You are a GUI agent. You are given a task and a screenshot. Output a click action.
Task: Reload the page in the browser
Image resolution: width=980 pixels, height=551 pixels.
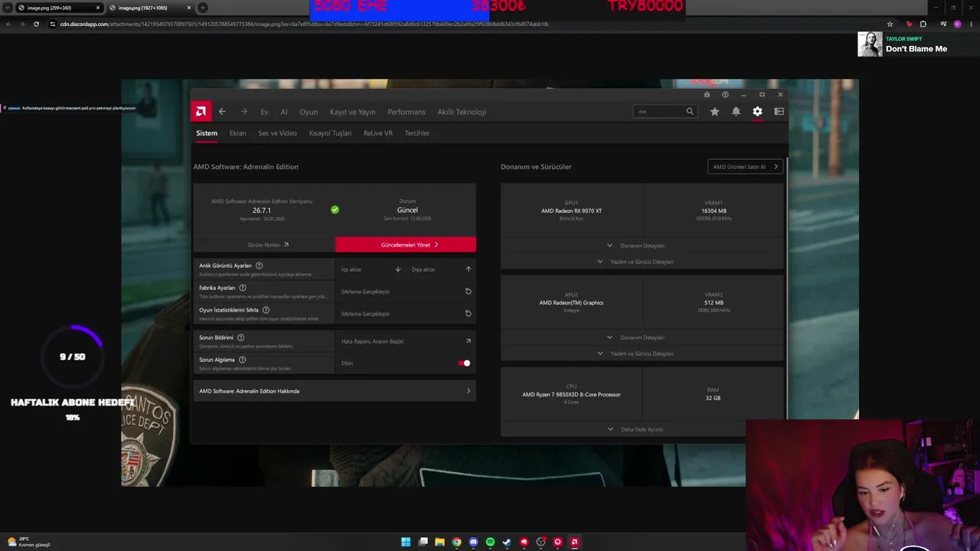(36, 24)
